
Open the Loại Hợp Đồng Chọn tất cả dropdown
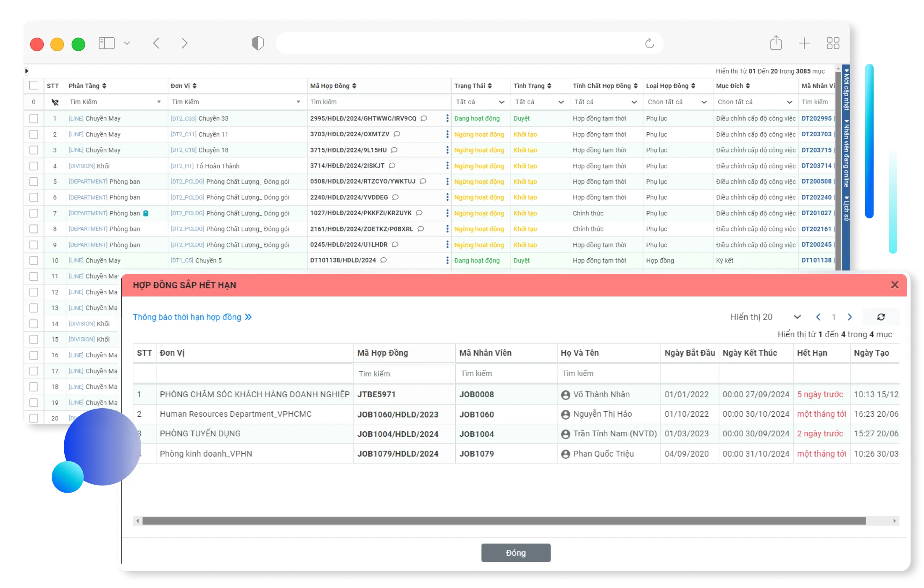[677, 102]
